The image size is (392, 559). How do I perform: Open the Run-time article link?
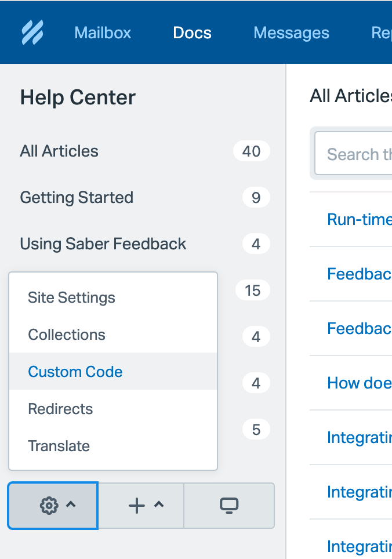tap(359, 219)
